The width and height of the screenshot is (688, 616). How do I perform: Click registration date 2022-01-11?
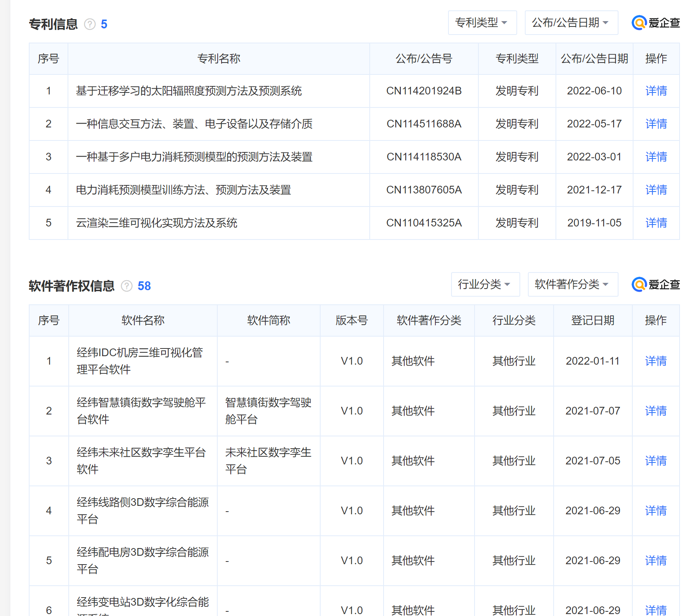point(593,361)
